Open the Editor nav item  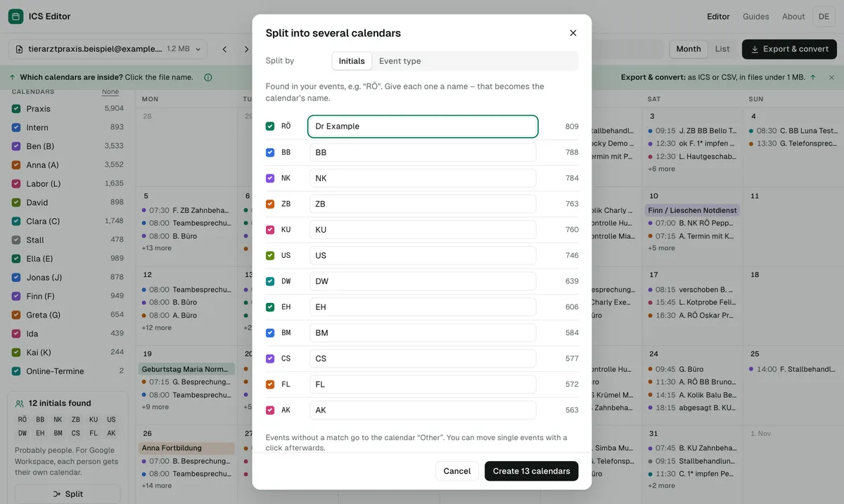pyautogui.click(x=718, y=16)
